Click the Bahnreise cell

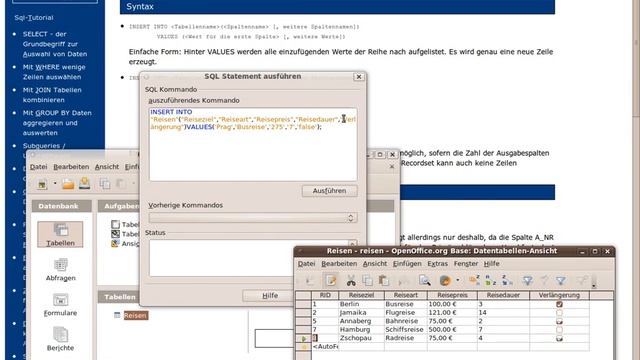click(406, 321)
